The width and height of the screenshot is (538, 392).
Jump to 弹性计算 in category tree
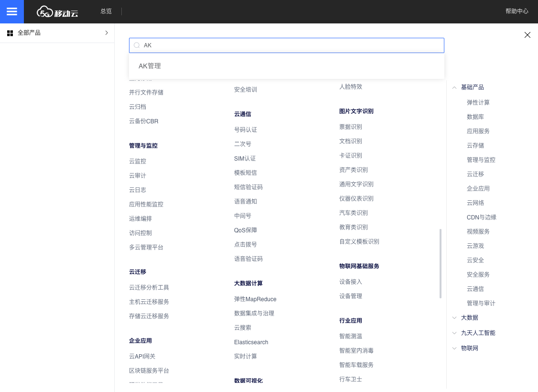pyautogui.click(x=478, y=103)
